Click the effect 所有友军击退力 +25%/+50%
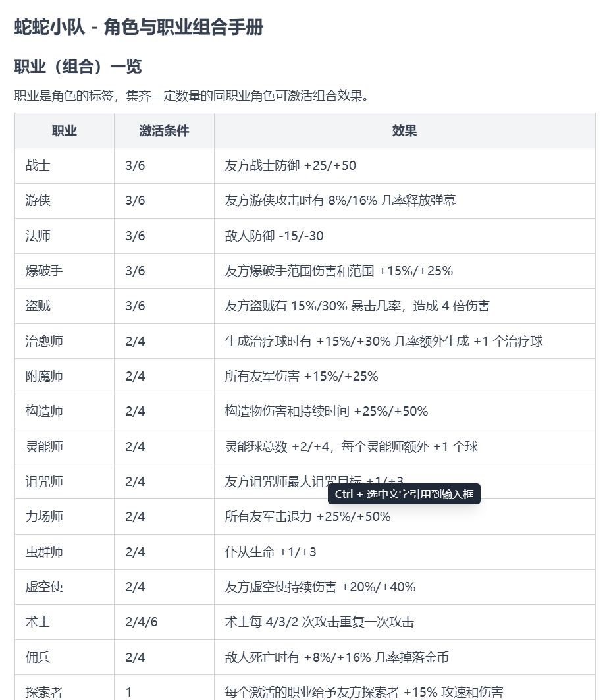 [x=307, y=516]
